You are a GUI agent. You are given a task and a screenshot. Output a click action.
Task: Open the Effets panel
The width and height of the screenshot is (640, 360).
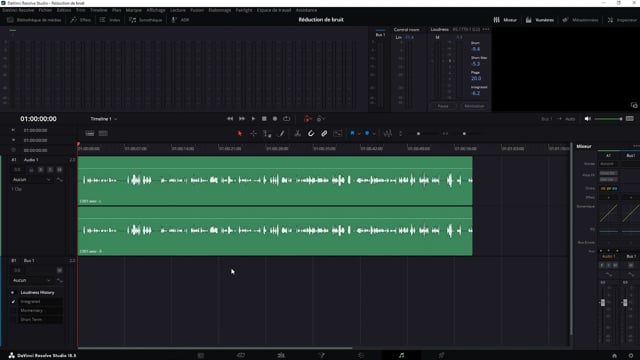click(x=81, y=20)
